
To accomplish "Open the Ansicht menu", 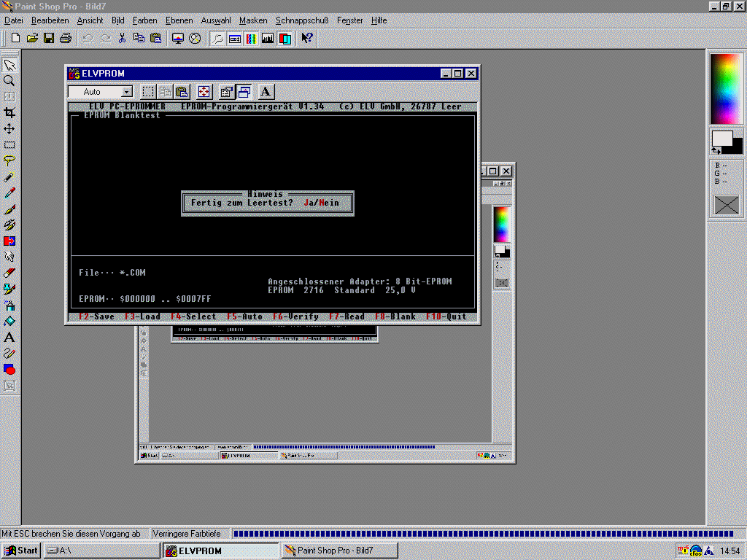I will pos(90,20).
